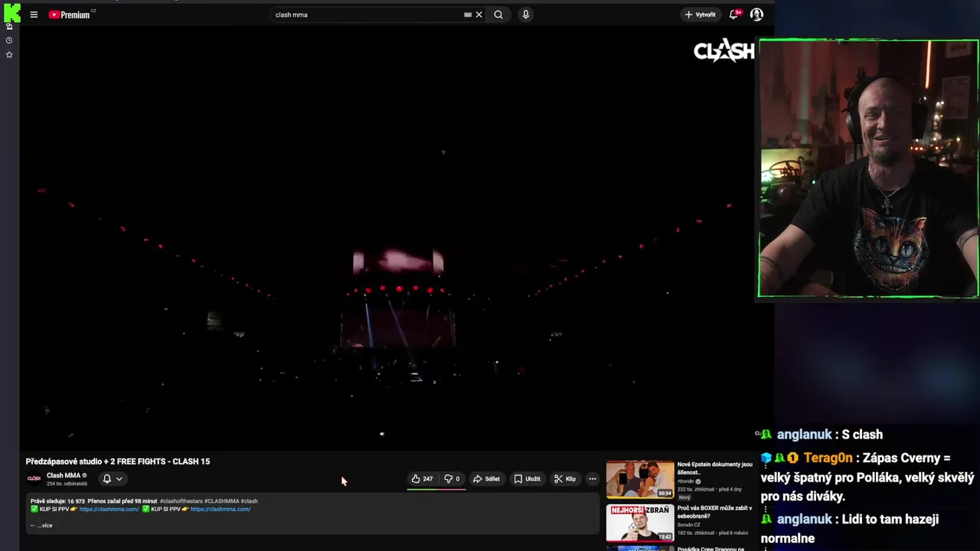This screenshot has height=551, width=980.
Task: Open the Clash MMA channel avatar
Action: click(34, 478)
